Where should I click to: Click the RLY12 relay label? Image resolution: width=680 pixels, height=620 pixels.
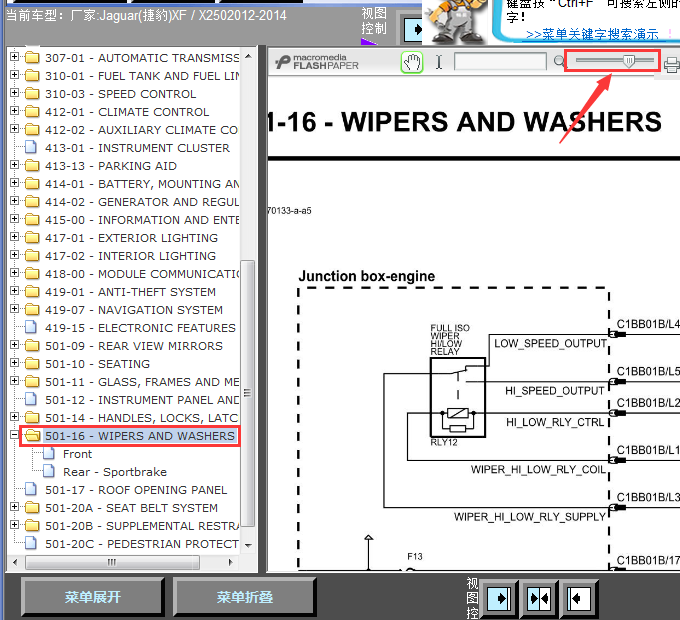point(444,442)
